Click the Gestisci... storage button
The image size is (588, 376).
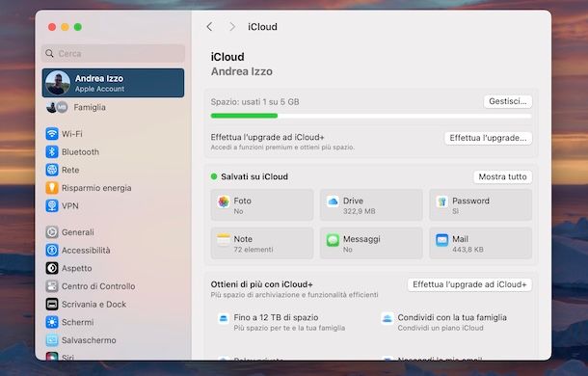[x=508, y=101]
